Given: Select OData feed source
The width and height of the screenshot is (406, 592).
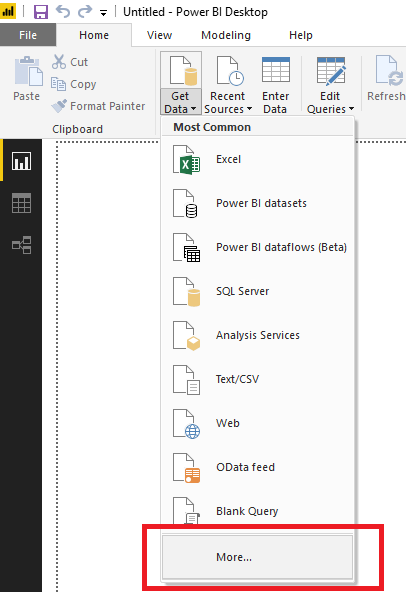Looking at the screenshot, I should [x=258, y=467].
